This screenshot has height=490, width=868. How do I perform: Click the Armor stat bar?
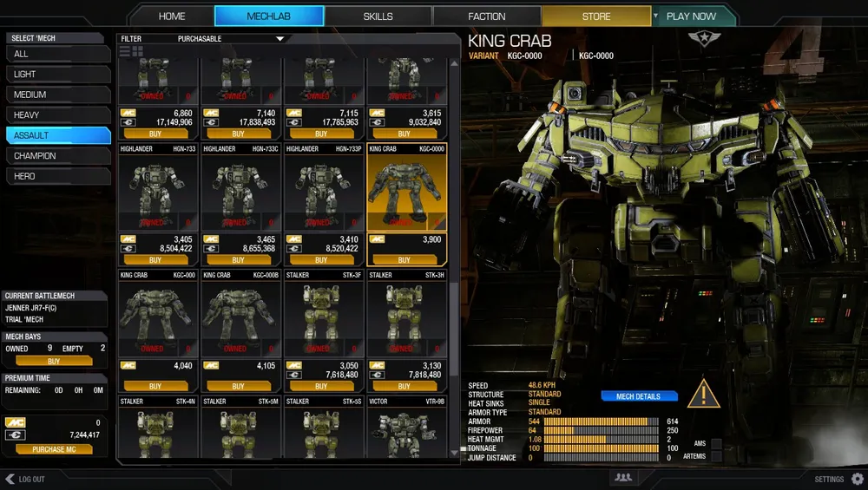(x=601, y=421)
